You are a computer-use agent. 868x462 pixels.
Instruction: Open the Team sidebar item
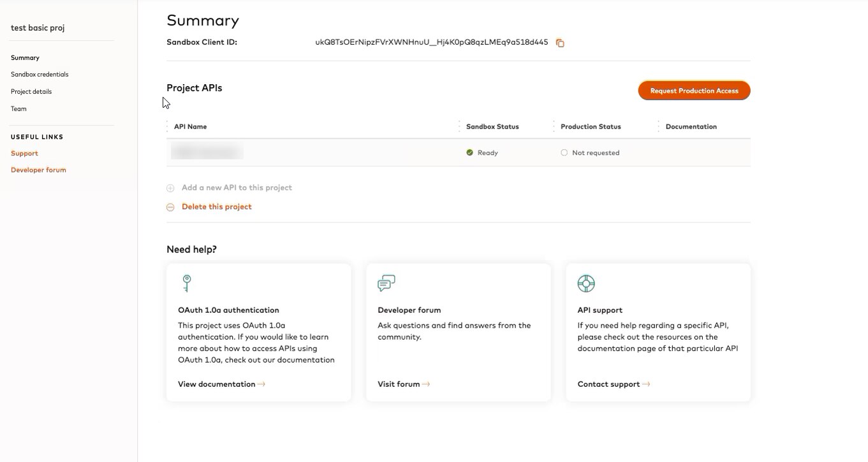pyautogui.click(x=18, y=109)
